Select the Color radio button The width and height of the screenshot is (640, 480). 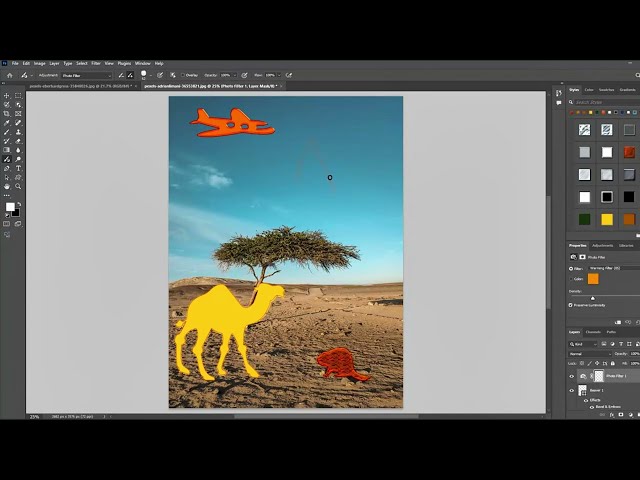[x=571, y=279]
